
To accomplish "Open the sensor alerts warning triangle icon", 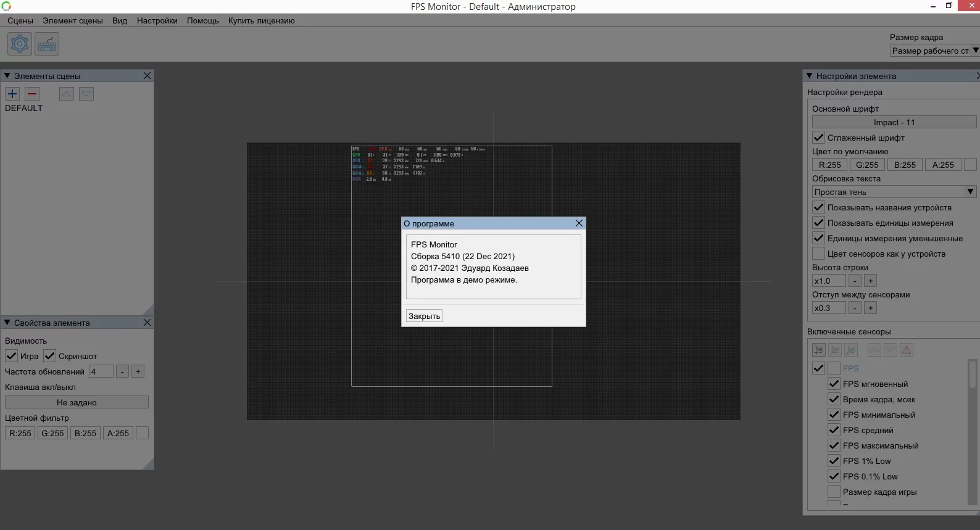I will tap(907, 350).
